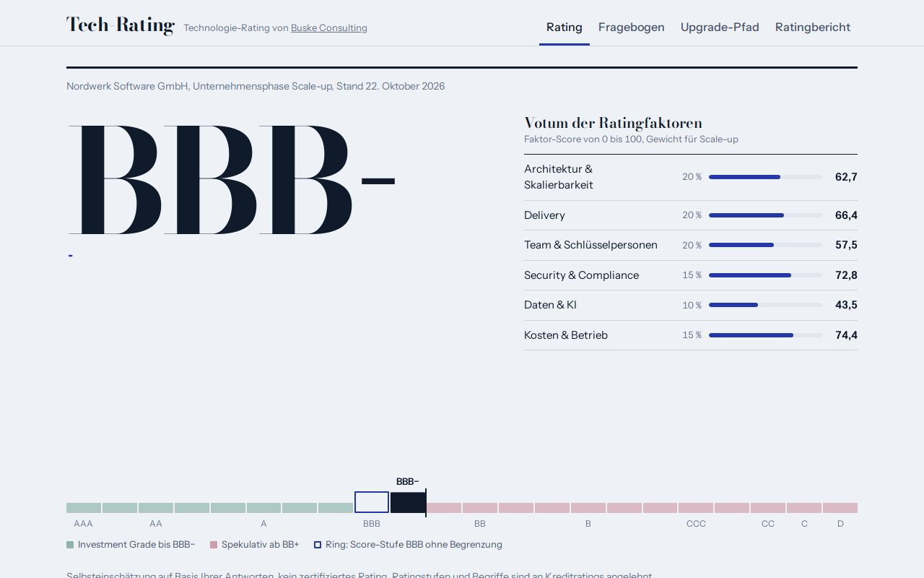
Task: Click the "Security & Compliance" factor label
Action: [x=581, y=275]
